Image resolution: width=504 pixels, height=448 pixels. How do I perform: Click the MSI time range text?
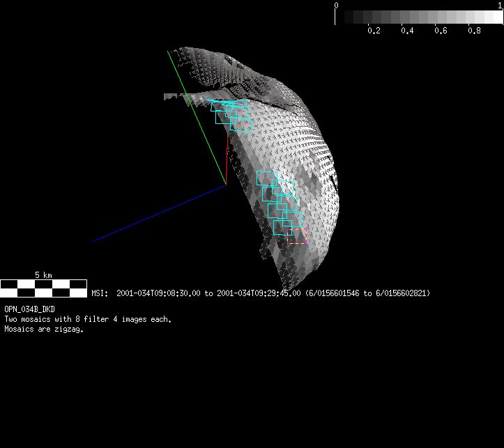pos(261,293)
